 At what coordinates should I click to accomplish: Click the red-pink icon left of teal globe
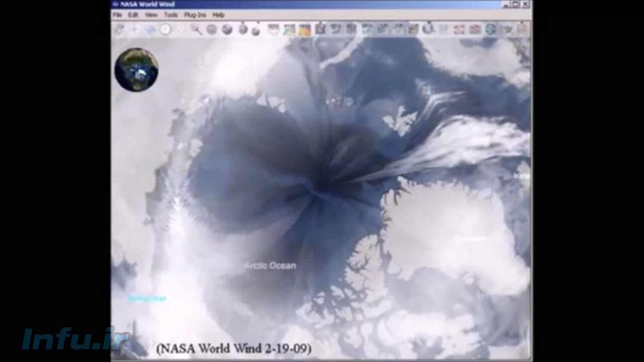tap(475, 30)
